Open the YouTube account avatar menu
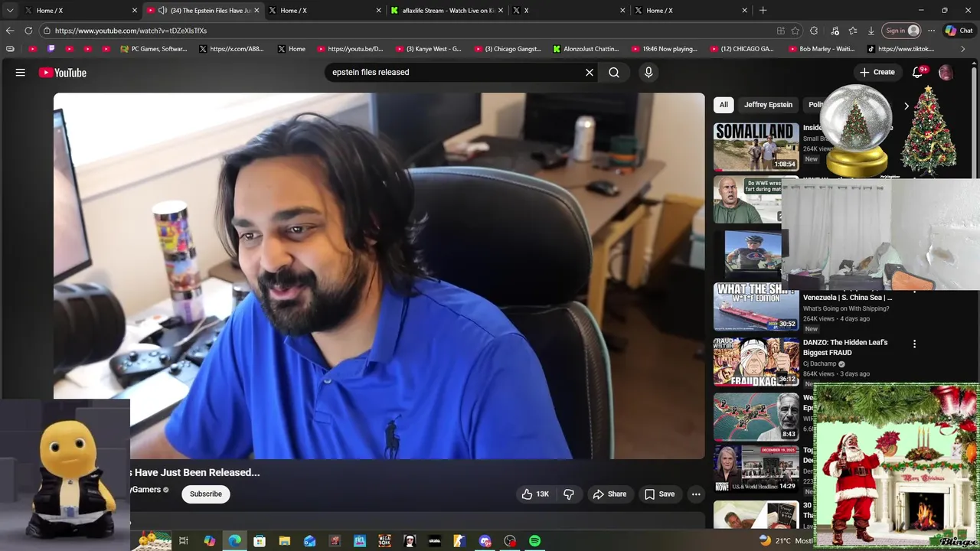Viewport: 980px width, 551px height. 946,73
